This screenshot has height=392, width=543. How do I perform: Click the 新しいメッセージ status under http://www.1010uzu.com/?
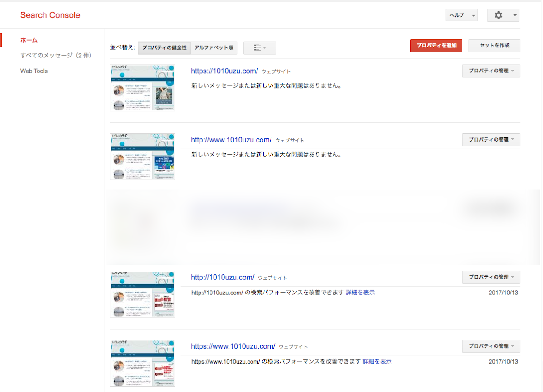coord(267,154)
